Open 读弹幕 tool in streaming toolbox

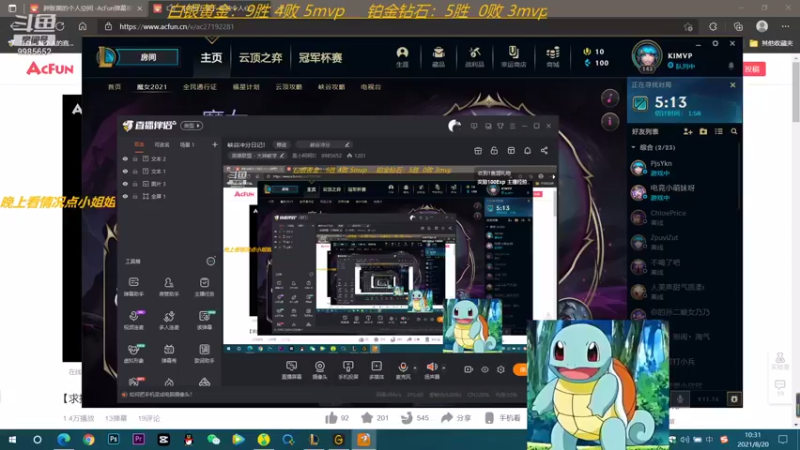(x=204, y=320)
